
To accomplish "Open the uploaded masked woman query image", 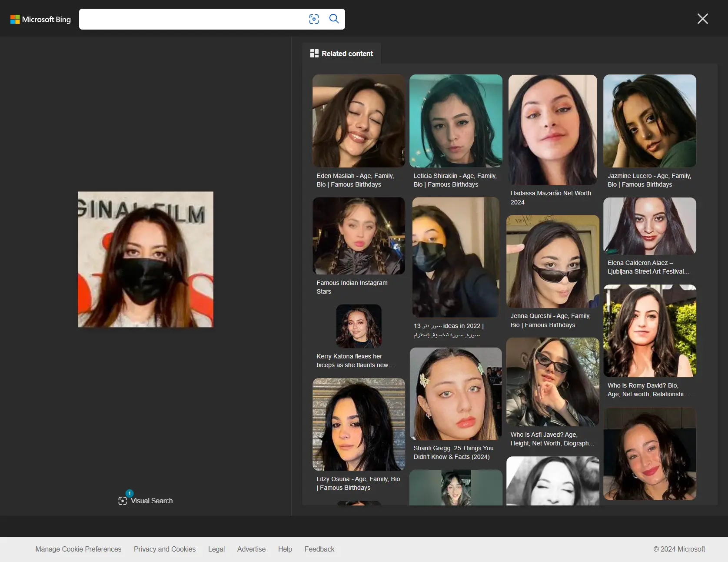I will [146, 259].
